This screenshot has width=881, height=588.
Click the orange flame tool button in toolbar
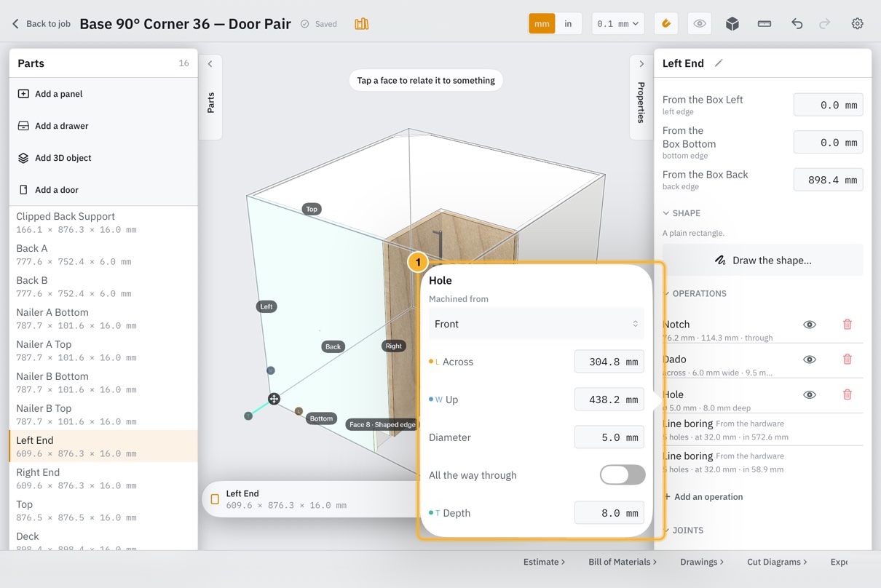[666, 24]
